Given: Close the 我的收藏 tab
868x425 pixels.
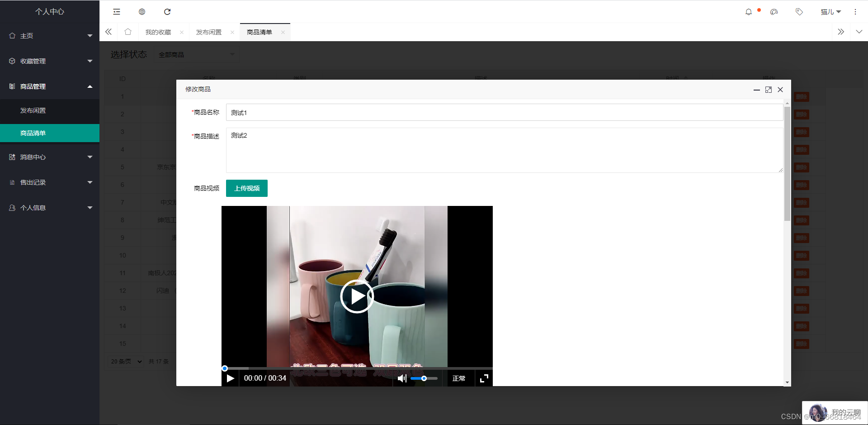Looking at the screenshot, I should tap(182, 32).
